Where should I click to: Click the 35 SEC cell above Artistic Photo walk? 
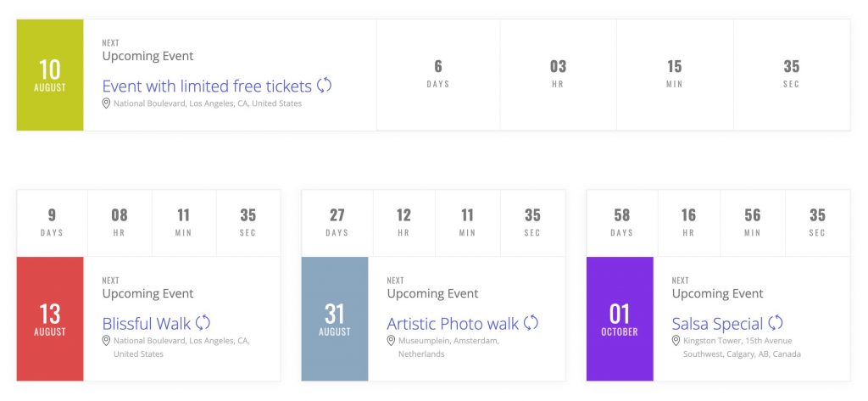pyautogui.click(x=532, y=223)
